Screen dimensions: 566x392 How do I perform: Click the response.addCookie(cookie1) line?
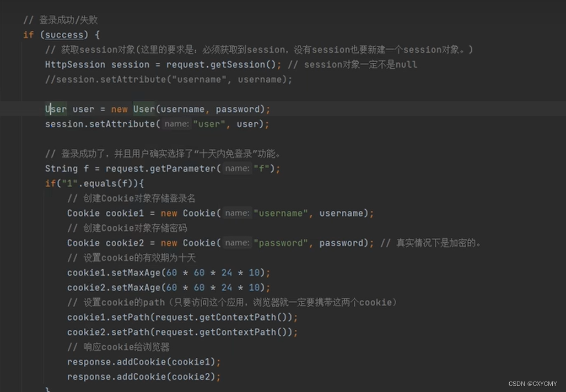tap(143, 362)
